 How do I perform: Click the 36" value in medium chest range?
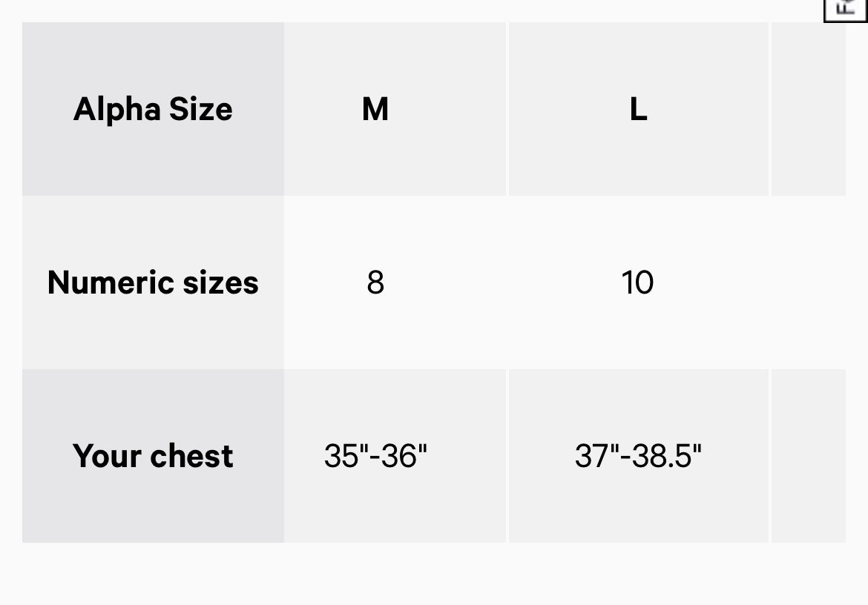[405, 456]
